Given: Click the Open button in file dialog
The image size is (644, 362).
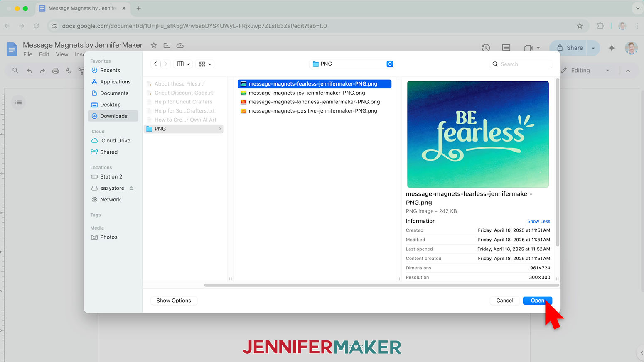Looking at the screenshot, I should (x=537, y=301).
